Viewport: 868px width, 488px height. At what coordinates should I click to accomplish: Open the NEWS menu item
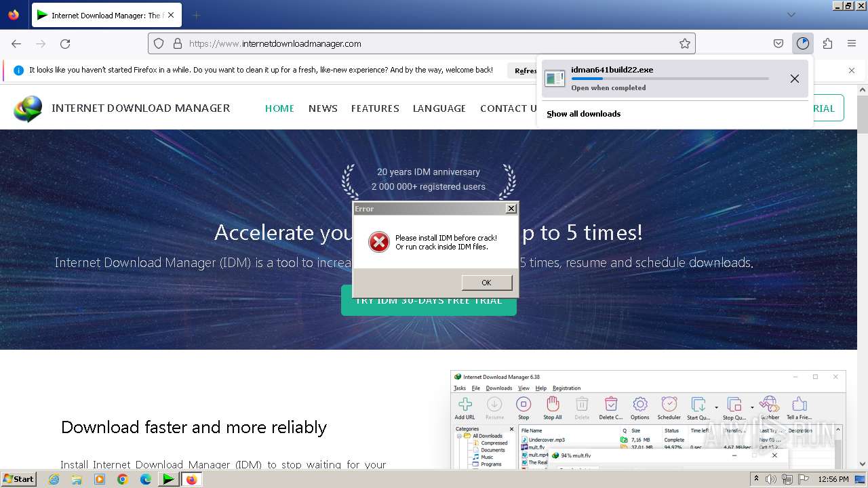(x=323, y=108)
